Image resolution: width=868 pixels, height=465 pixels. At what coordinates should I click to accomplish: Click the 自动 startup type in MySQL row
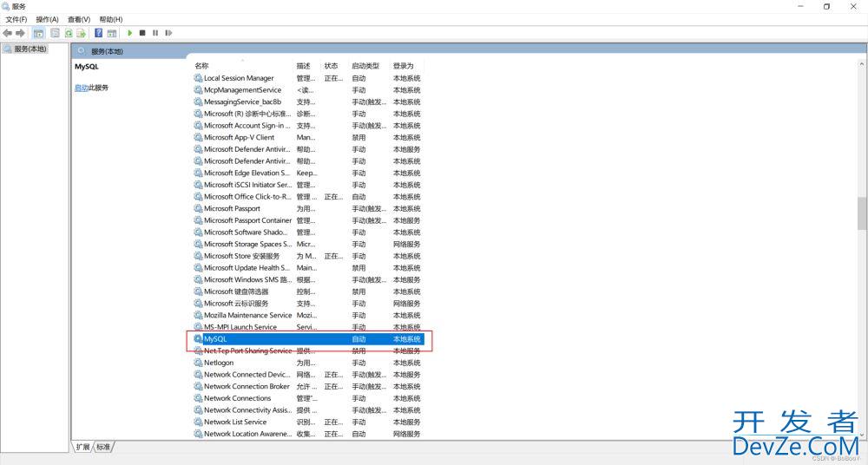[x=358, y=339]
